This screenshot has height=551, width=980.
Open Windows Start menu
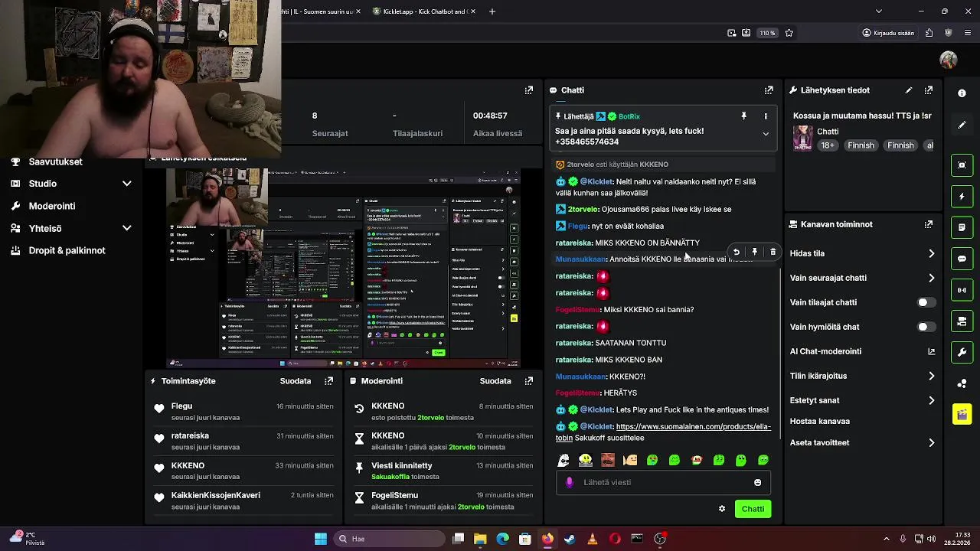pos(321,539)
